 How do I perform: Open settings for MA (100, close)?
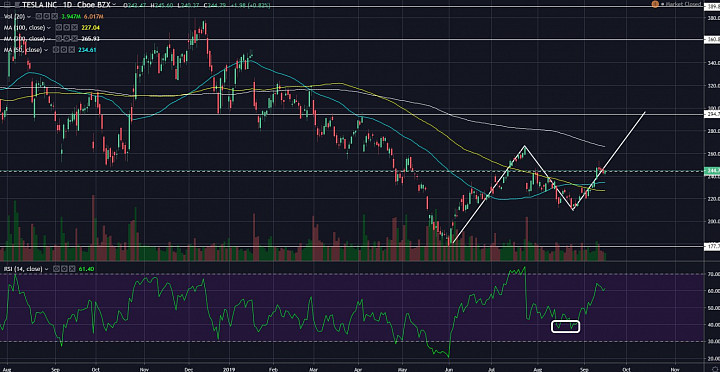(67, 28)
